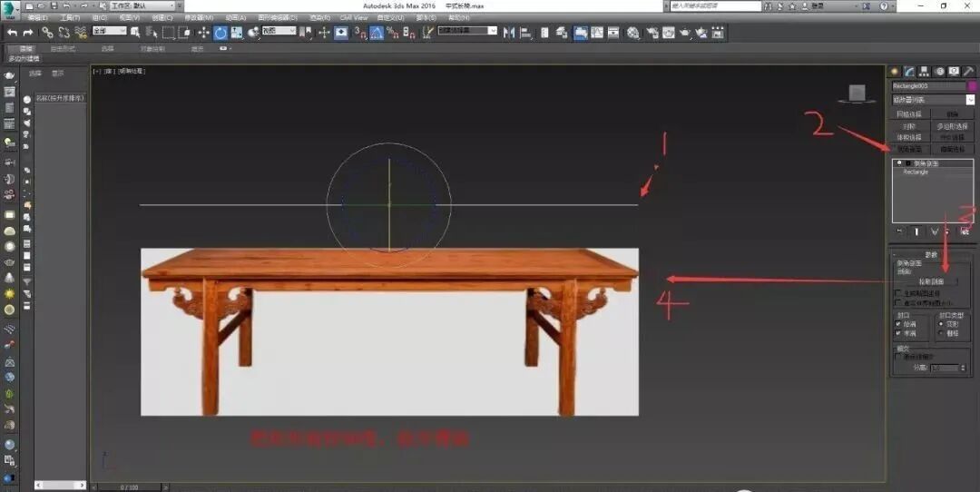The height and width of the screenshot is (492, 980).
Task: Open the Help question-mark dropdown
Action: tap(887, 5)
